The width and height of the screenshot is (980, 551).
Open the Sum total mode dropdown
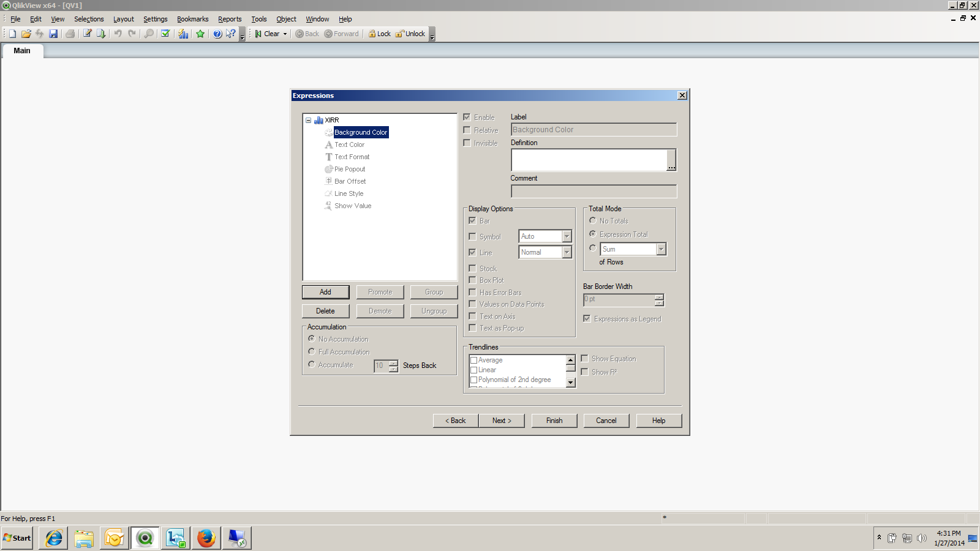click(x=661, y=249)
